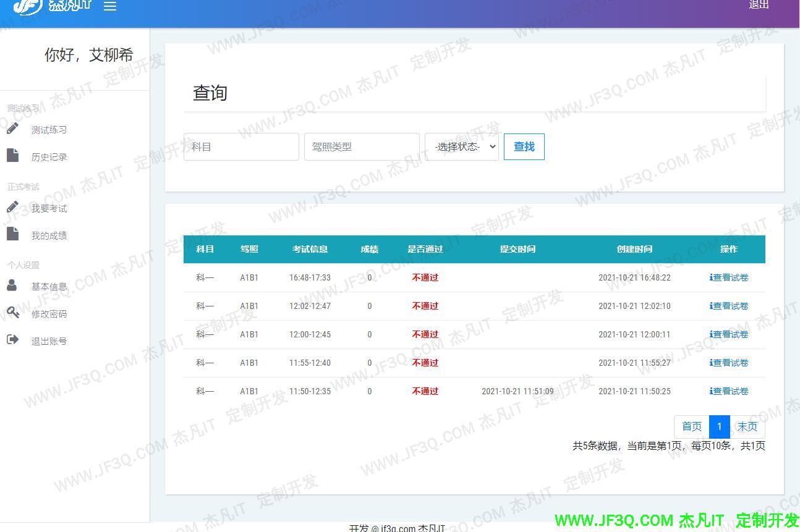
Task: Click the 查找 search button
Action: tap(524, 146)
